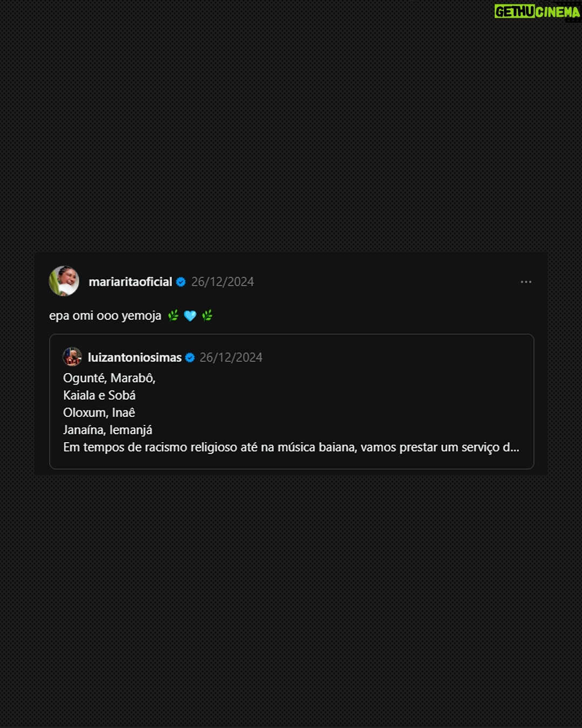Open the mariaritaoficial username link

click(130, 282)
